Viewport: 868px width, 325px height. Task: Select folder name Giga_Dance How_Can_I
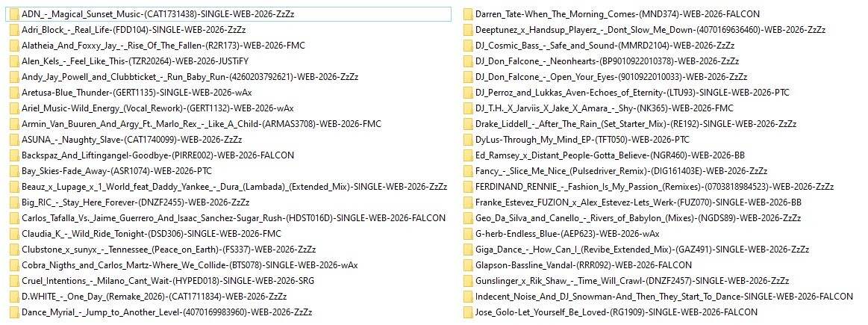tap(643, 250)
